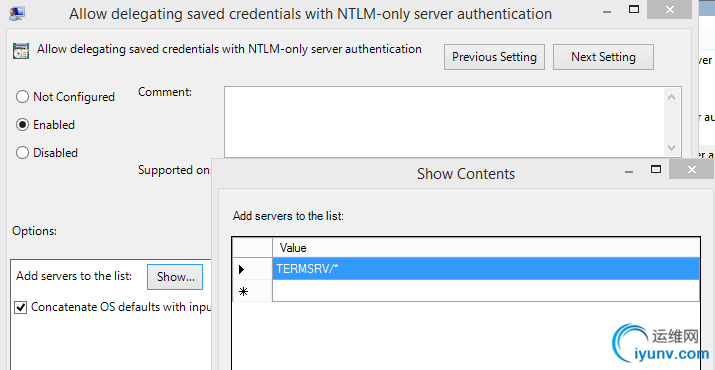Viewport: 715px width, 370px height.
Task: Click inside the Comment text box
Action: [445, 122]
